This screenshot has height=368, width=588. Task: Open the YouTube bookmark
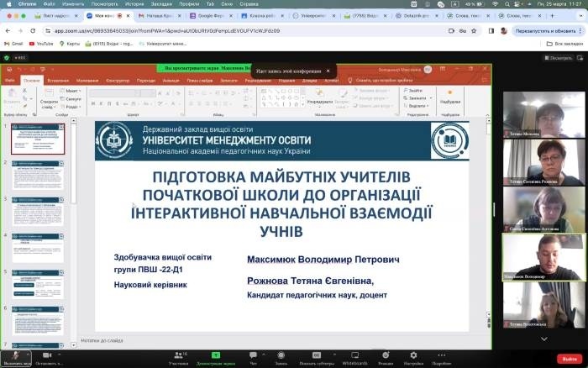pos(45,43)
